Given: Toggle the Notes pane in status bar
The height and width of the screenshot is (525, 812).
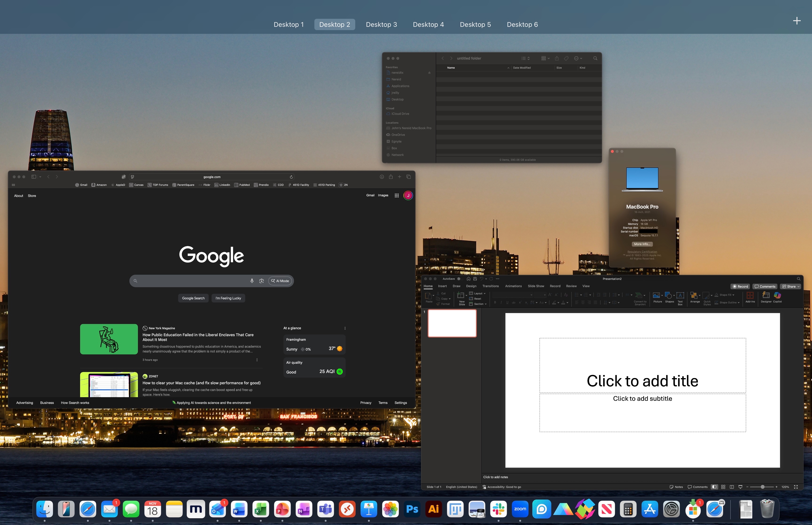Looking at the screenshot, I should 676,487.
